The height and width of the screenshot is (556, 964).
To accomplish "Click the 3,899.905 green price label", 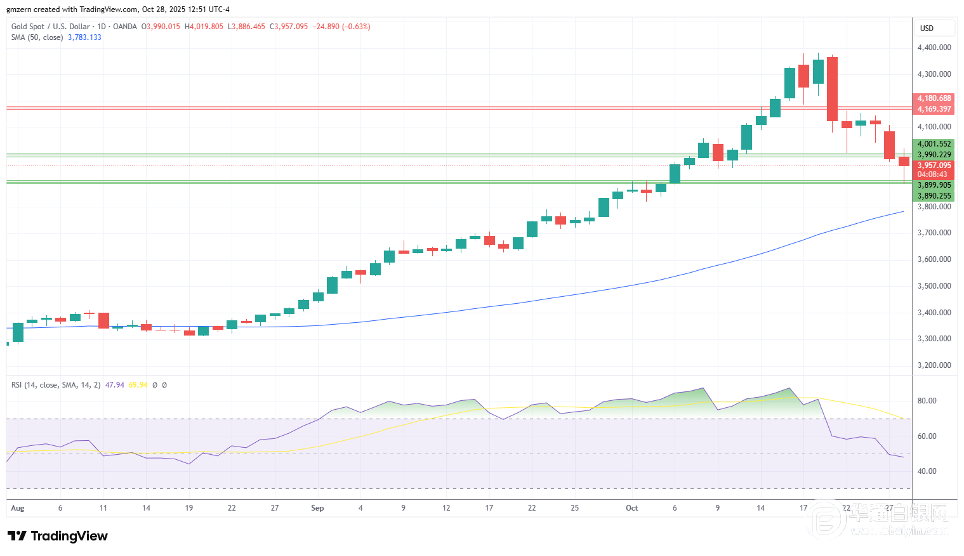I will coord(933,185).
